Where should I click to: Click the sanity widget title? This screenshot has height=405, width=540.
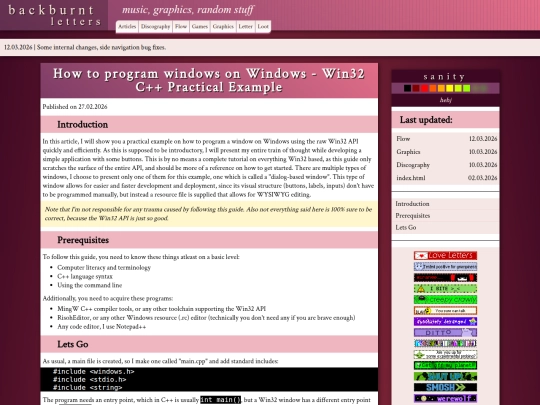(x=445, y=76)
